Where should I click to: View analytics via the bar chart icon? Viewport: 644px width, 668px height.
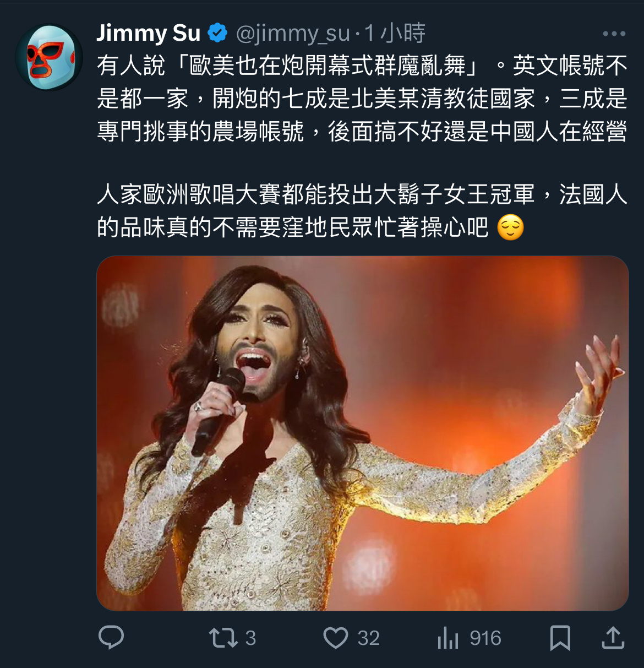pyautogui.click(x=447, y=638)
